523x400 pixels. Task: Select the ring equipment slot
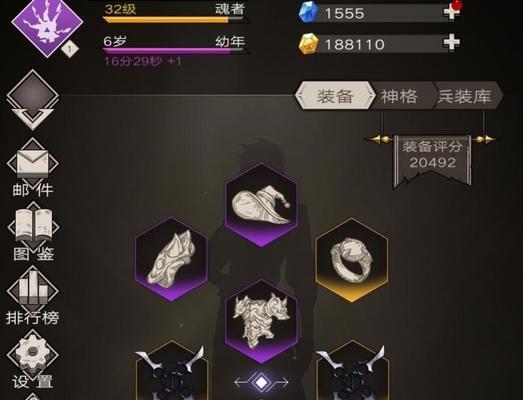352,261
